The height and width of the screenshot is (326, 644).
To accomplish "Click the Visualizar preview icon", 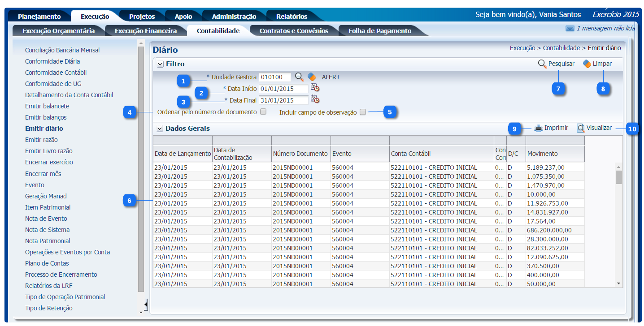I will (x=581, y=128).
